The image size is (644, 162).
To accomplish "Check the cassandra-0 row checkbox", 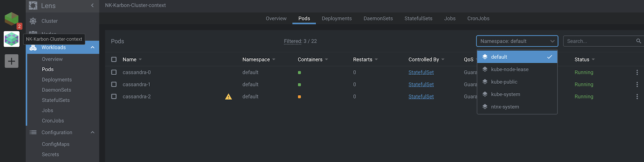I will point(114,72).
